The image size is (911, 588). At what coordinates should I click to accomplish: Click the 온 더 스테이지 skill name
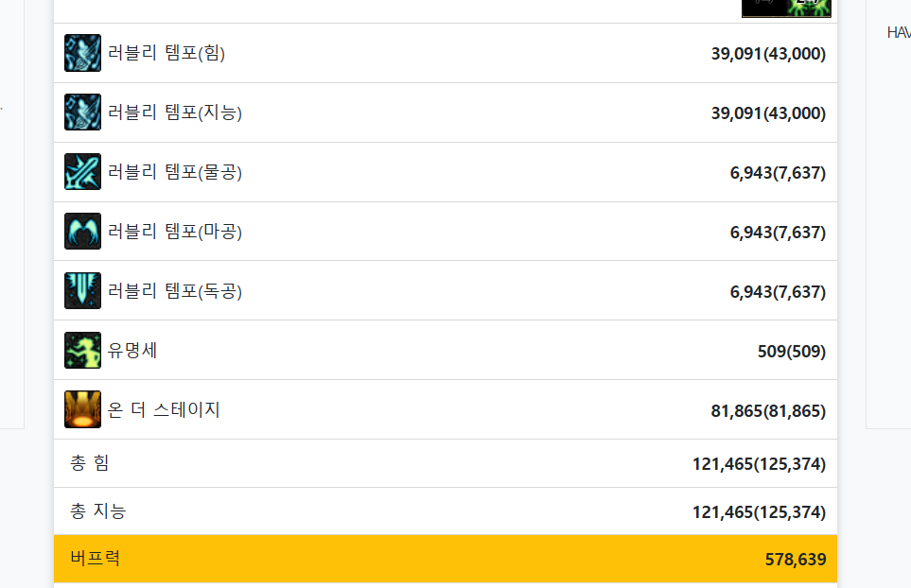[x=164, y=409]
